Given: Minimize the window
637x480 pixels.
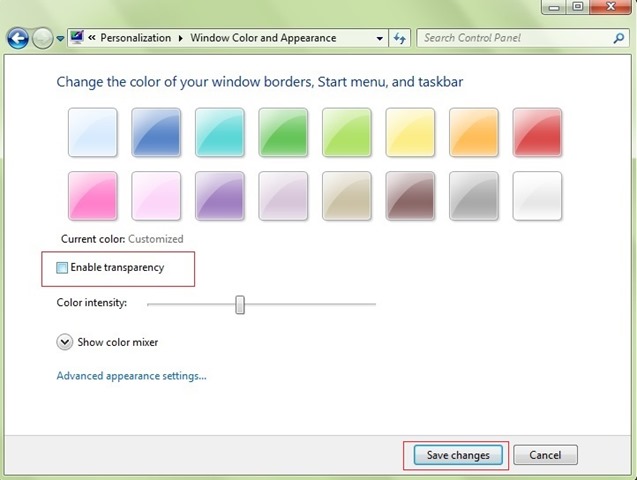Looking at the screenshot, I should [x=555, y=7].
